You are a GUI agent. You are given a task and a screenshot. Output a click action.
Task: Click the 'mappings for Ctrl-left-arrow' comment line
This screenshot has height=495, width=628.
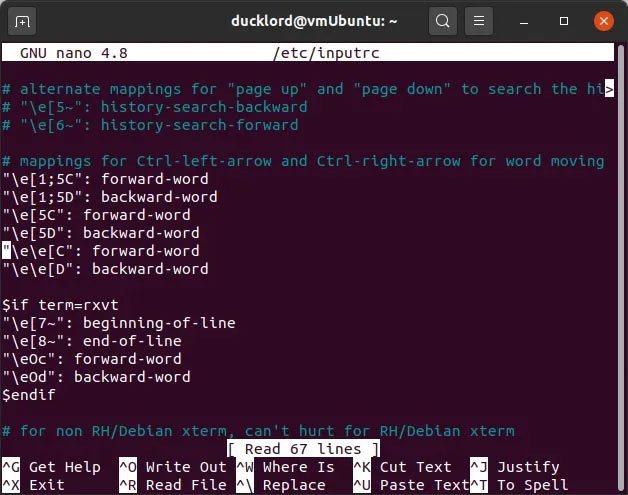(x=303, y=161)
